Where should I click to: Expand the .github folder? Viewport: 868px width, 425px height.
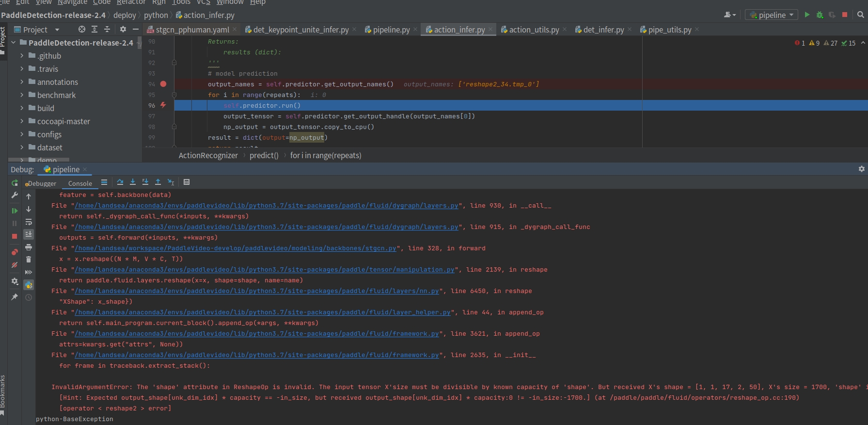coord(22,56)
